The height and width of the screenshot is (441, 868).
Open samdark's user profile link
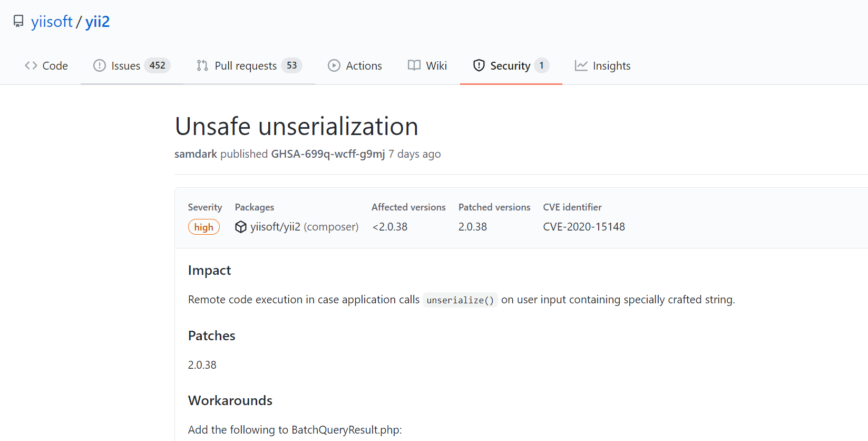click(x=196, y=154)
